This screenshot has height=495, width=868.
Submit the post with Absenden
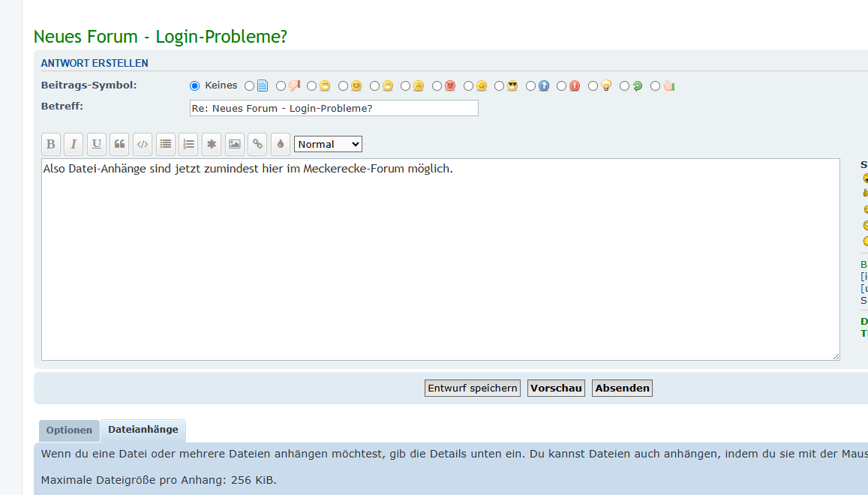622,388
